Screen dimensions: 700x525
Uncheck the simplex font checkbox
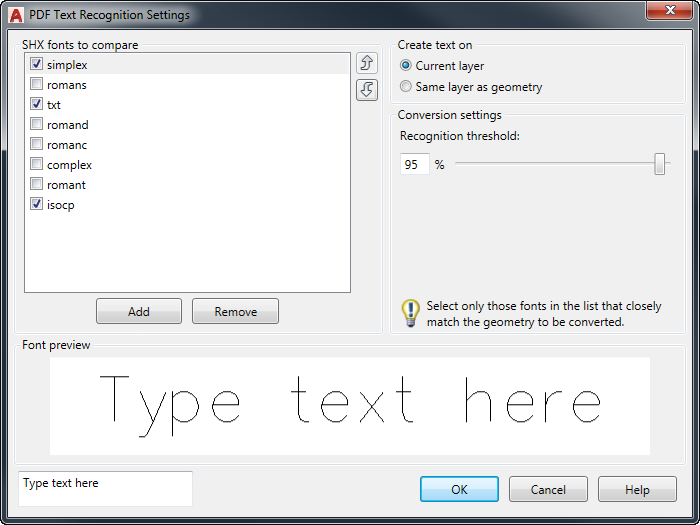[36, 64]
